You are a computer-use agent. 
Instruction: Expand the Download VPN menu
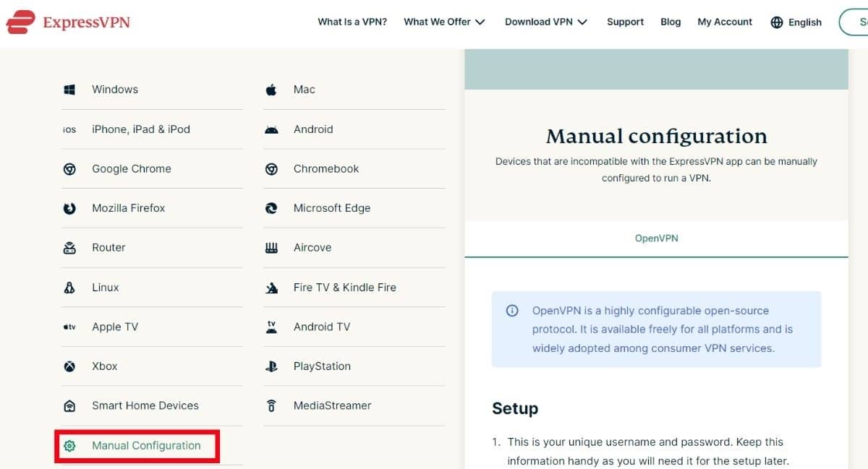point(546,22)
